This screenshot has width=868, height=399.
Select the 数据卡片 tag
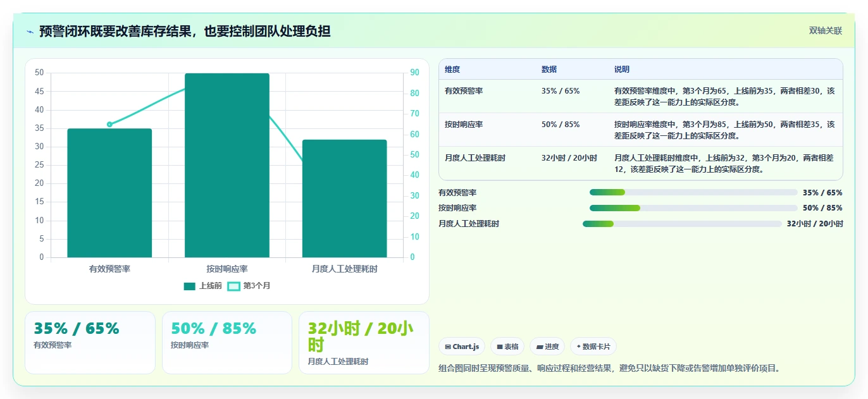pos(593,347)
